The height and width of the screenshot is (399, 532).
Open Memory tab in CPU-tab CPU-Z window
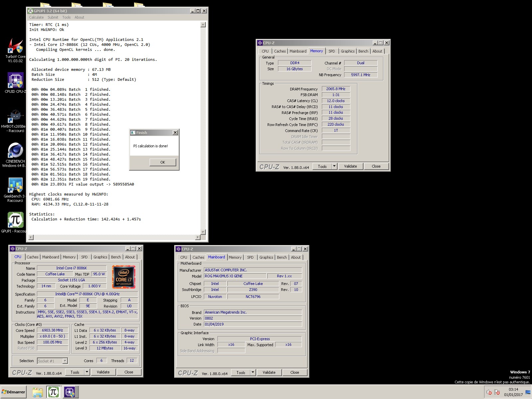tap(69, 257)
